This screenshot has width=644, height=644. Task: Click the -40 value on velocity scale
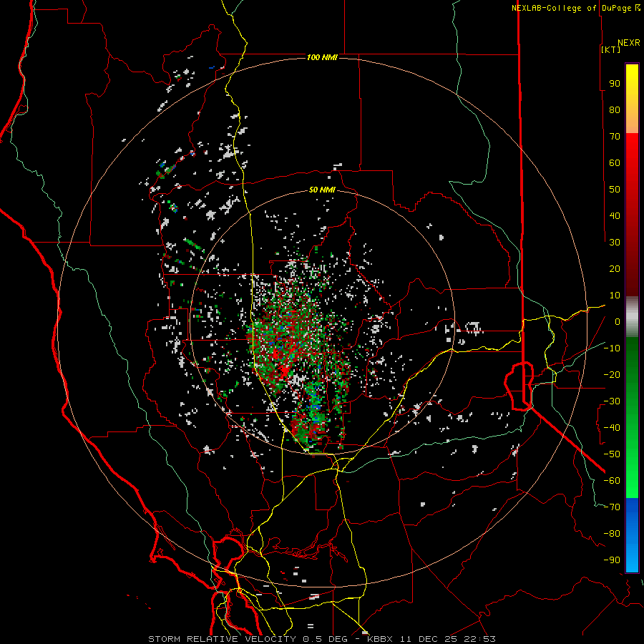pos(612,428)
